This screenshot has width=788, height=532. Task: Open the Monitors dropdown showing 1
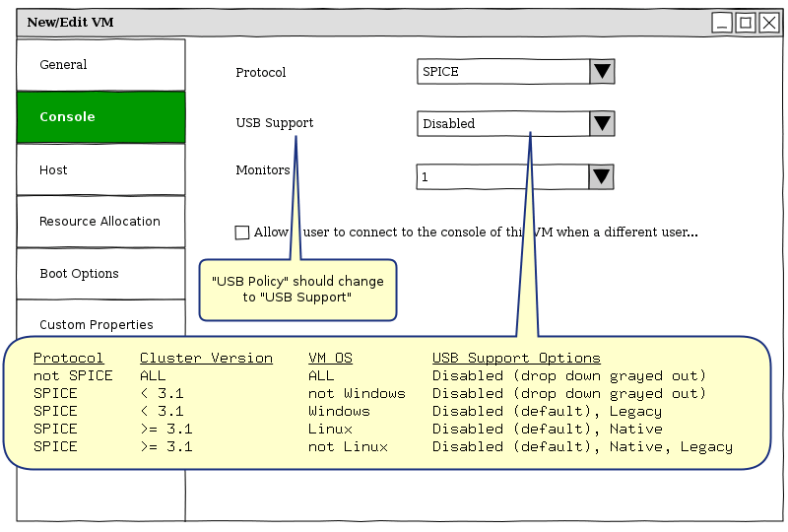503,176
